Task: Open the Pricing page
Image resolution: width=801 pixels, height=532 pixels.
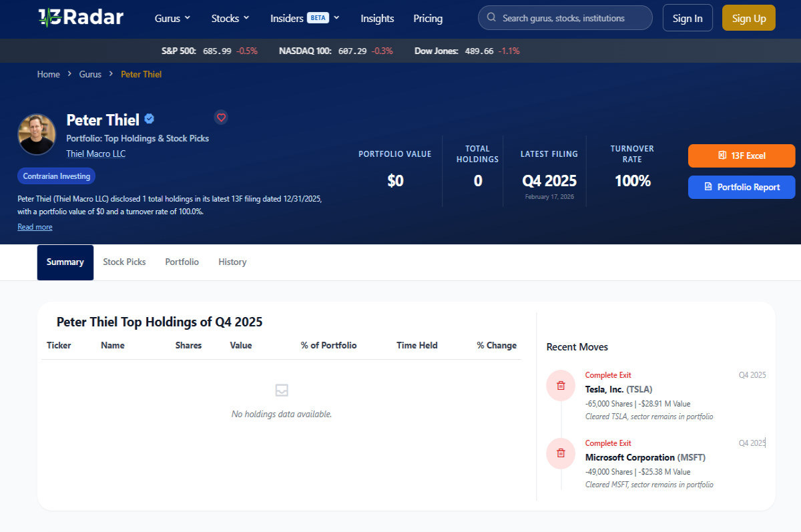Action: pyautogui.click(x=428, y=18)
